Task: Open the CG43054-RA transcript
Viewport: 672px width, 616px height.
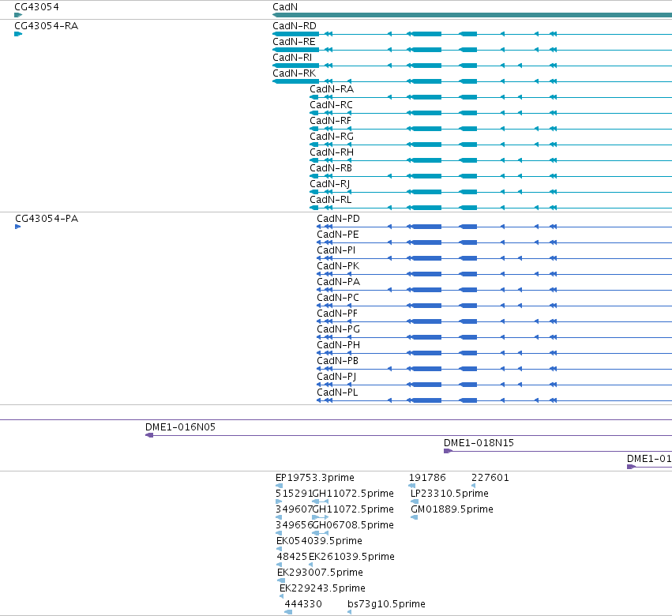Action: point(47,26)
